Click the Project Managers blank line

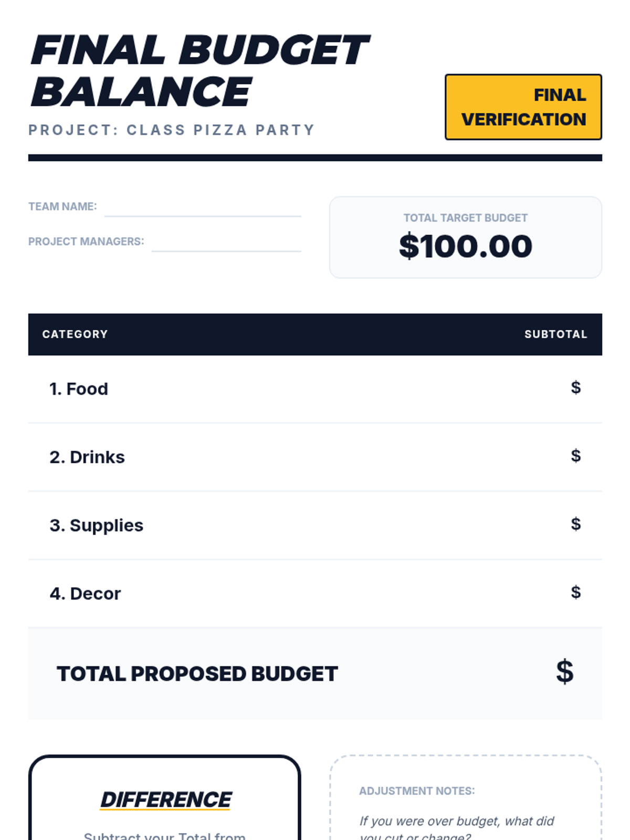(226, 244)
